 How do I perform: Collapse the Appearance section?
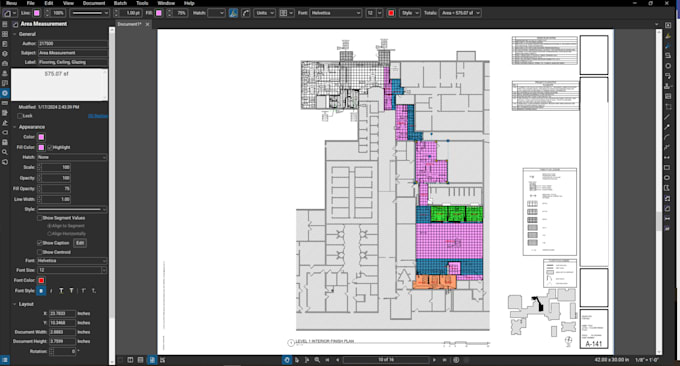[x=15, y=127]
